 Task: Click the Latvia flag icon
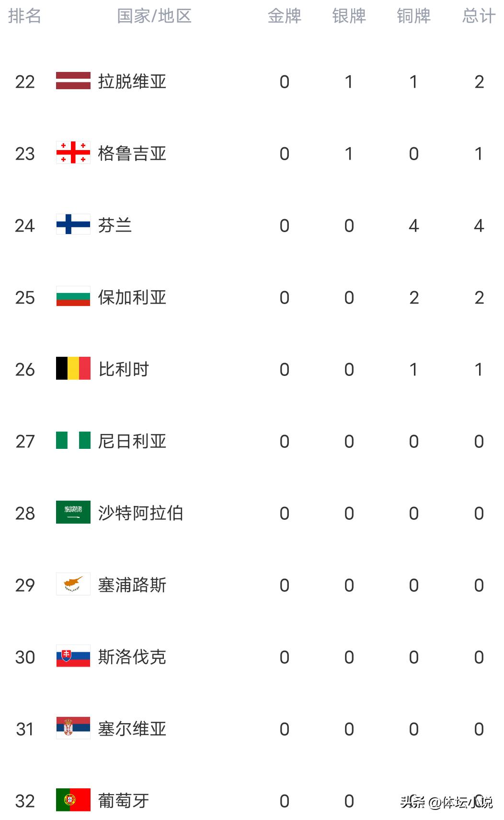pos(73,81)
